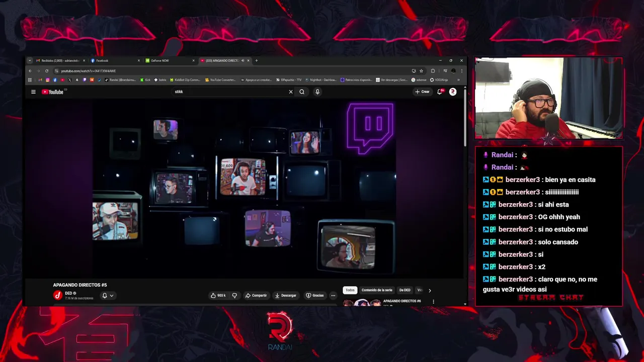Show more bookmarks overflow chevron

click(458, 80)
